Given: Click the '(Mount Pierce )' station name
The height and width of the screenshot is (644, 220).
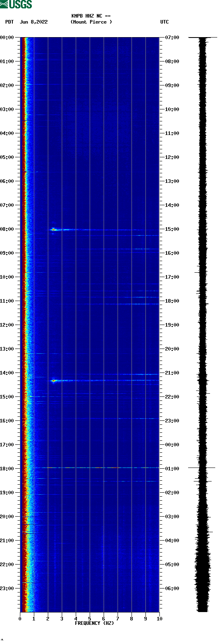Looking at the screenshot, I should pyautogui.click(x=91, y=22).
